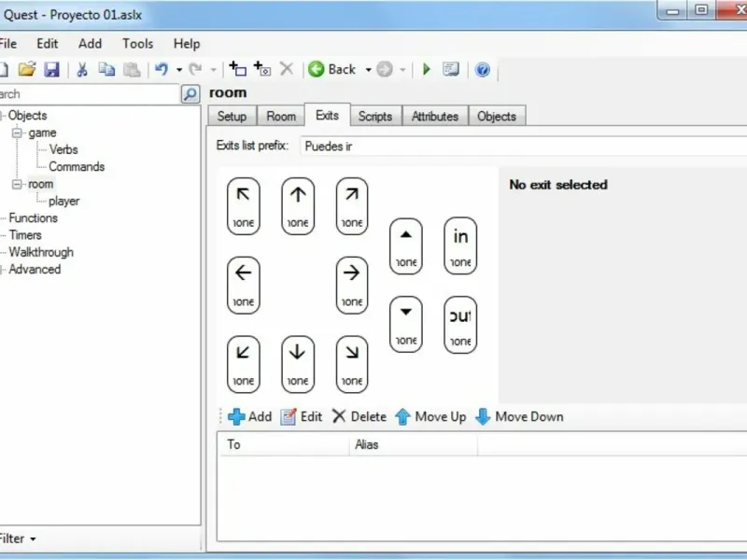Screen dimensions: 747x560
Task: Select the northeast exit button
Action: [x=352, y=206]
